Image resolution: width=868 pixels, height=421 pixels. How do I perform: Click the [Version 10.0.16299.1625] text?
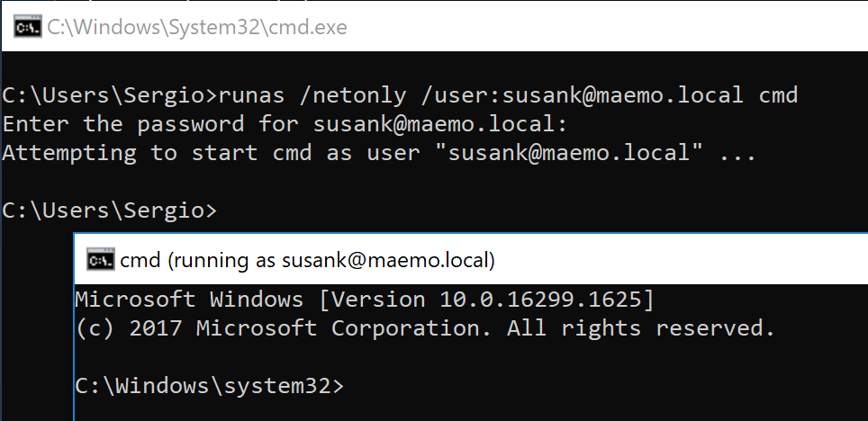coord(493,299)
